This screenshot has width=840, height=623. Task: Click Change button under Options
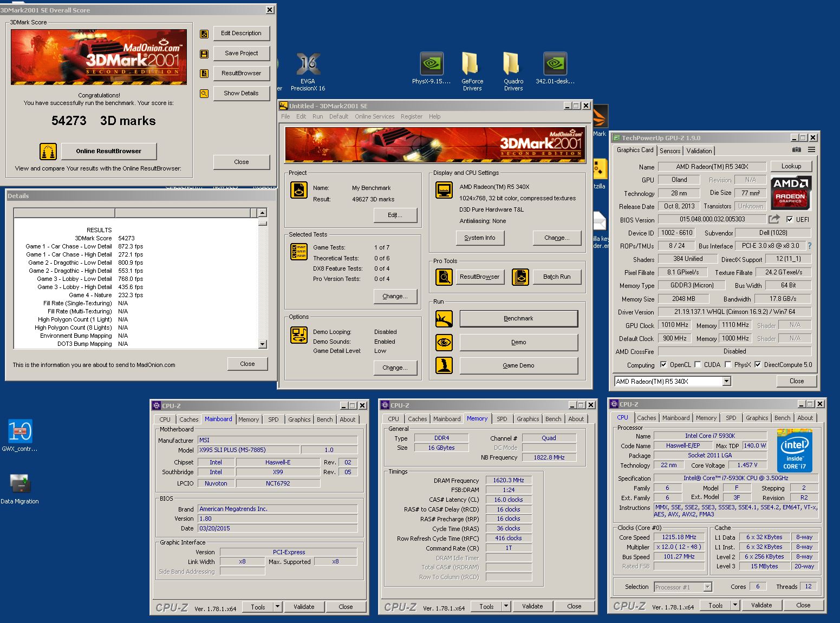point(395,368)
